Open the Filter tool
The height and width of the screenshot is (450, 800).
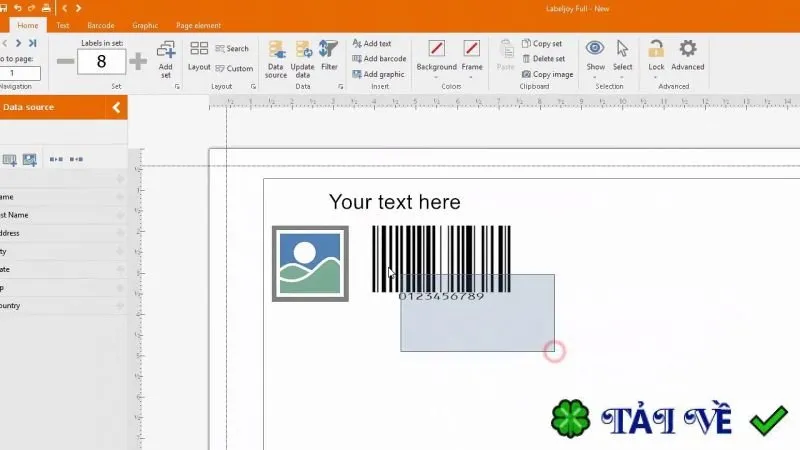(x=329, y=56)
